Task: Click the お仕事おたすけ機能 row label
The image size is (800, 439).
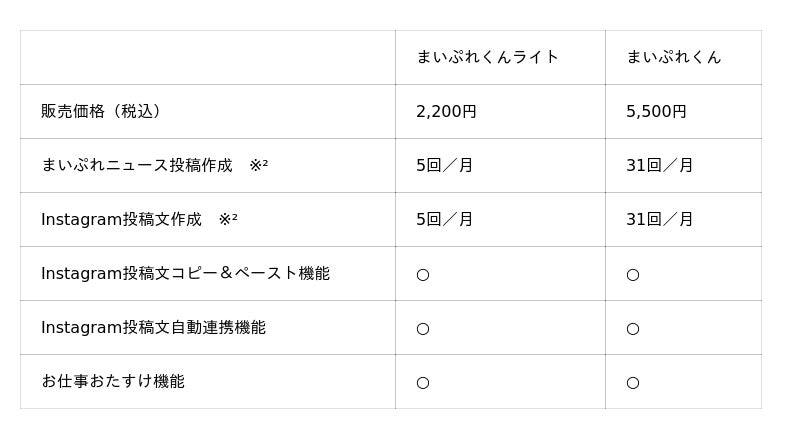Action: (112, 381)
